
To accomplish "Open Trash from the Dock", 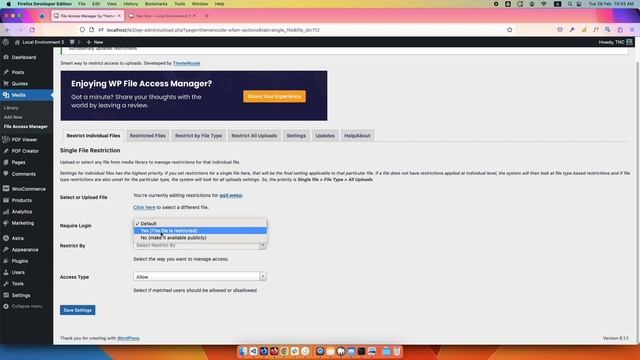I will (397, 351).
